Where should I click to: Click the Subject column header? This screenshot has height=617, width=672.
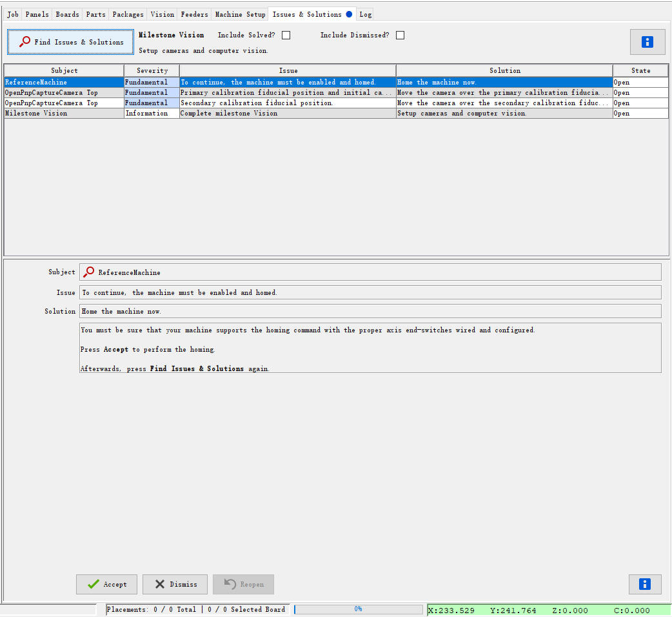tap(64, 70)
